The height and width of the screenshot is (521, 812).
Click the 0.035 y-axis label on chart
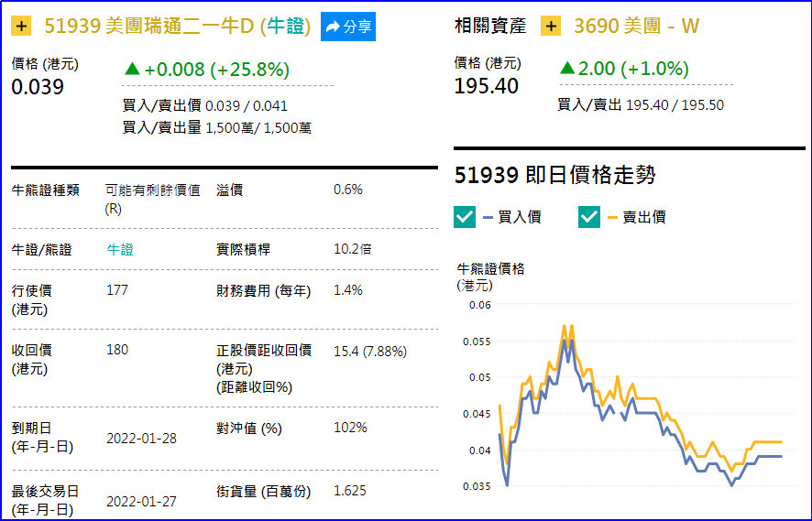[x=477, y=486]
